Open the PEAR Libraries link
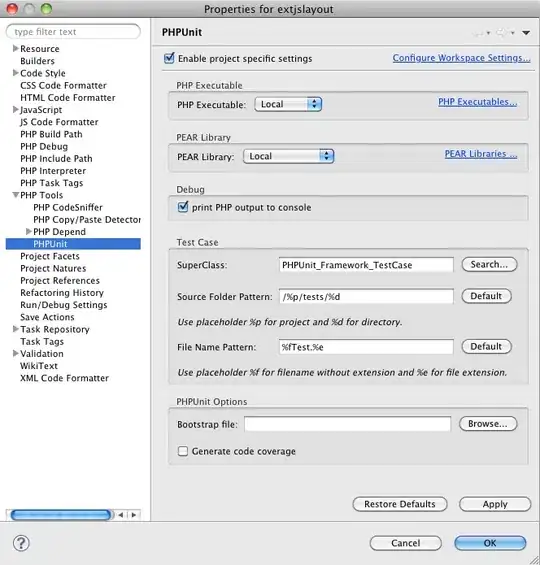This screenshot has height=565, width=540. point(481,154)
